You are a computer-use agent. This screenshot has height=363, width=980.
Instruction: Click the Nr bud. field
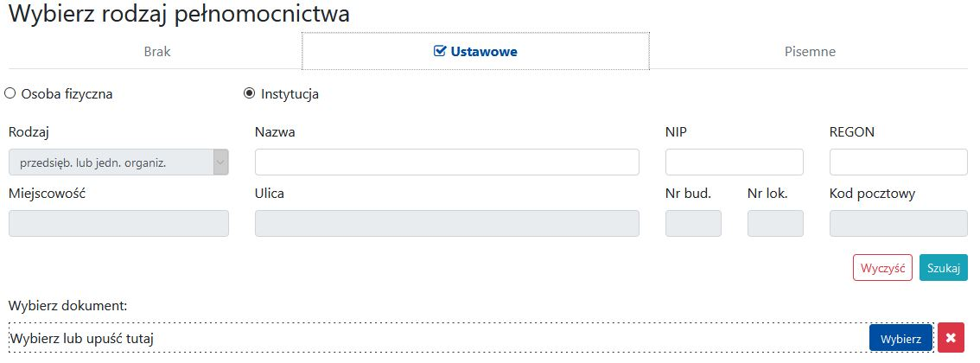pyautogui.click(x=693, y=224)
